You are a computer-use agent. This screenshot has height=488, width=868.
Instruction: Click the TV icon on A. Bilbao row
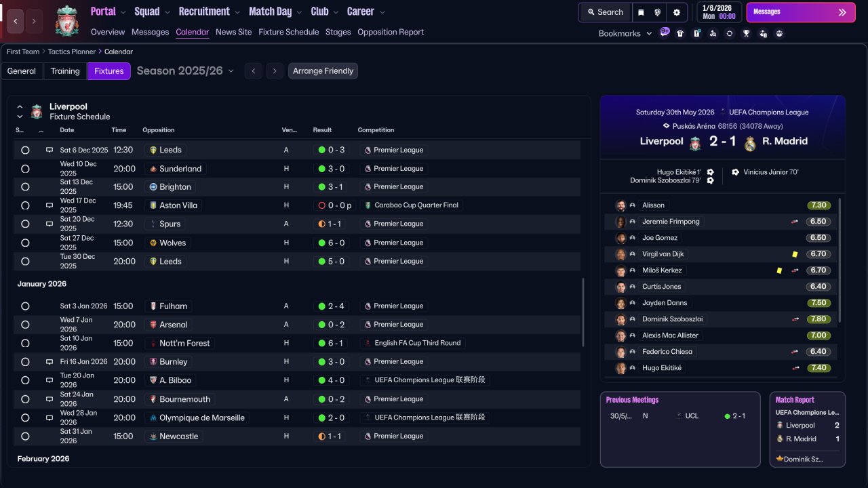click(x=50, y=380)
